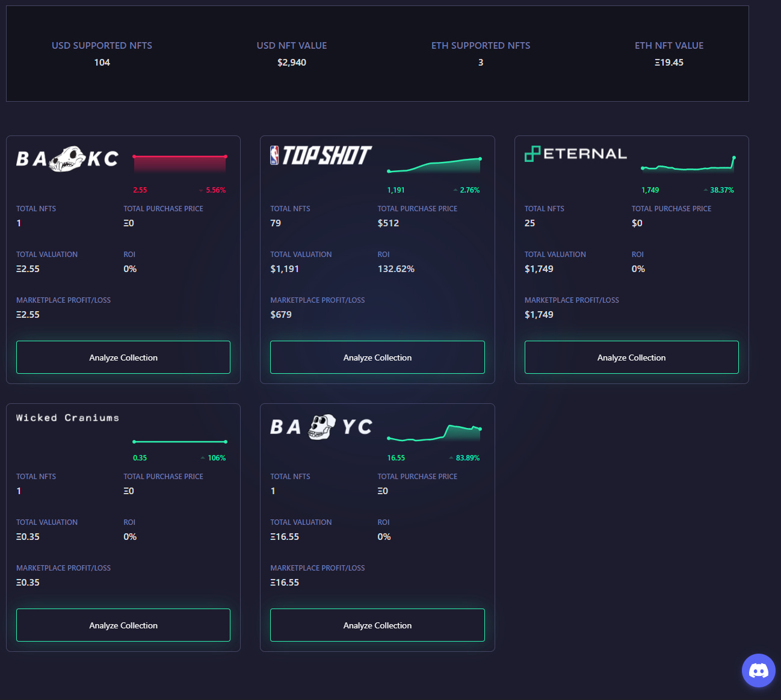Screen dimensions: 781x700
Task: Click the Eternal collection logo
Action: pos(576,154)
